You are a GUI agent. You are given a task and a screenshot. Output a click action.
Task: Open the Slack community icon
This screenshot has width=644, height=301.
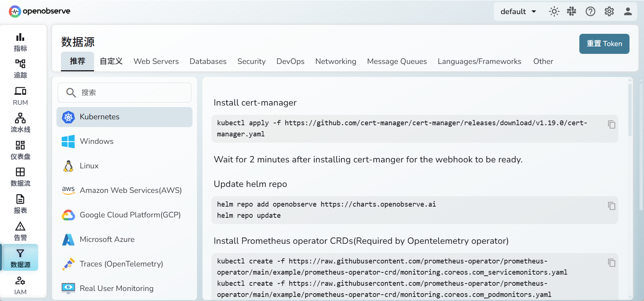pos(572,12)
